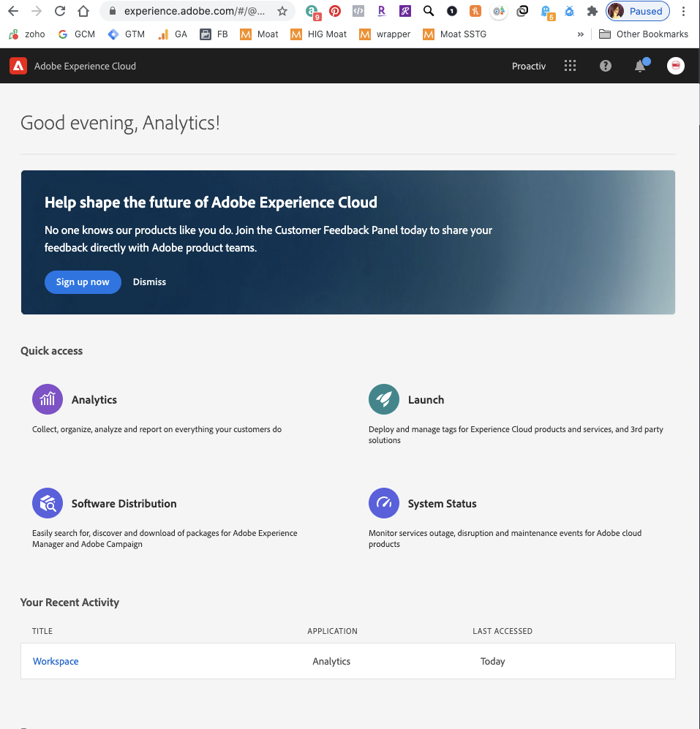Screen dimensions: 700x729
Task: Expand hidden bookmarks chevron
Action: (581, 34)
